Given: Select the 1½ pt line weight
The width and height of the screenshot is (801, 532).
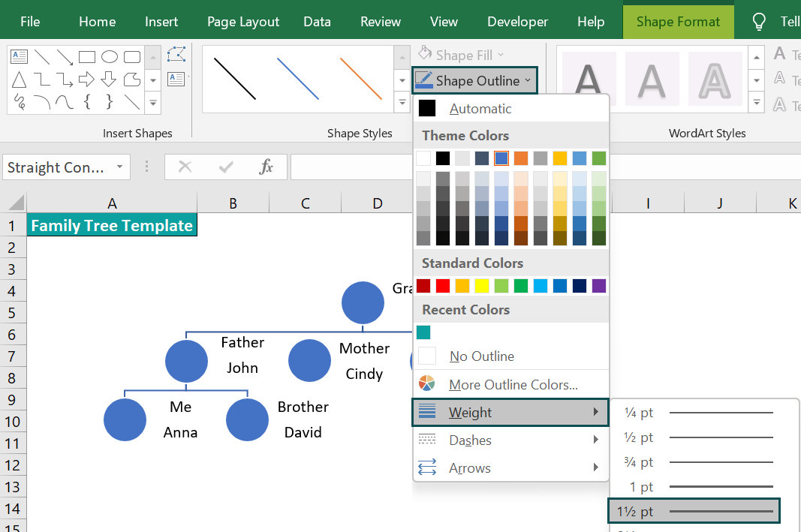Looking at the screenshot, I should 694,511.
